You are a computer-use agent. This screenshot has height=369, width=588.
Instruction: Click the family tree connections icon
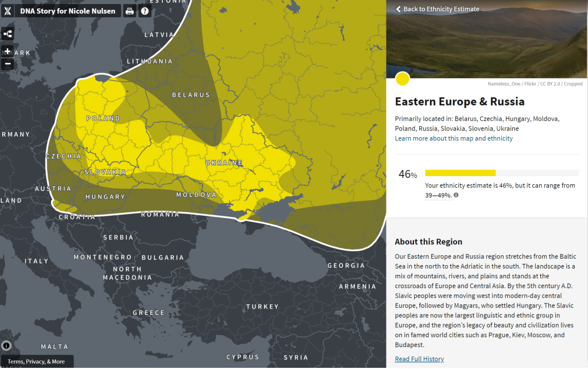(x=7, y=33)
